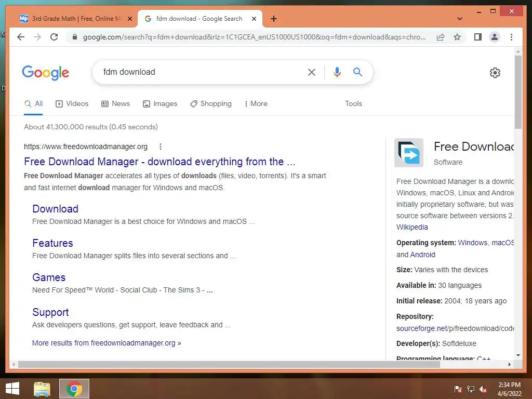Viewport: 532px width, 399px height.
Task: Switch to Images results
Action: 160,104
